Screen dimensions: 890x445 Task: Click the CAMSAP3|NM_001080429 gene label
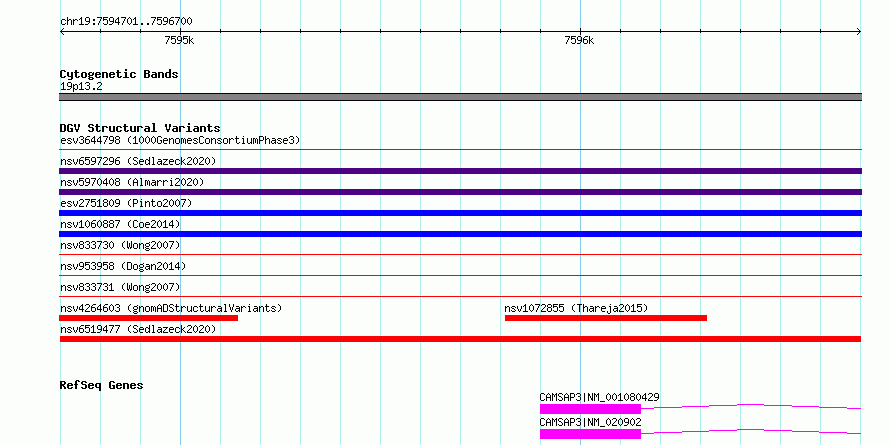(599, 397)
